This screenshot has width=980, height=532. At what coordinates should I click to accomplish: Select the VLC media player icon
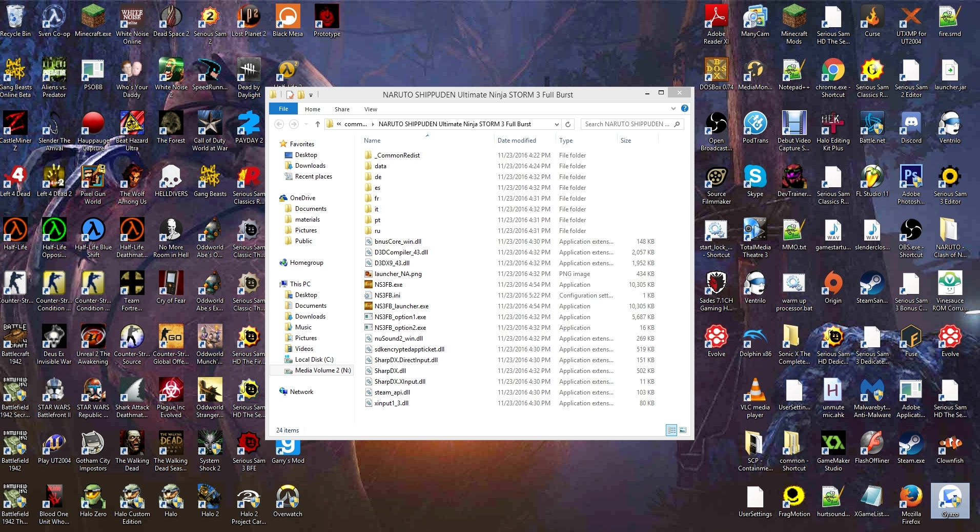[756, 398]
